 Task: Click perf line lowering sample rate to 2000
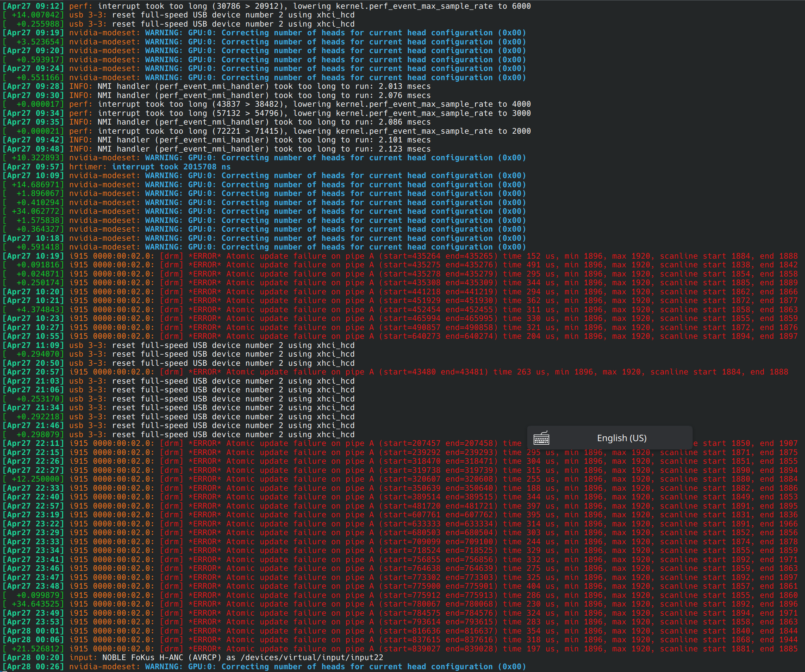pyautogui.click(x=300, y=131)
